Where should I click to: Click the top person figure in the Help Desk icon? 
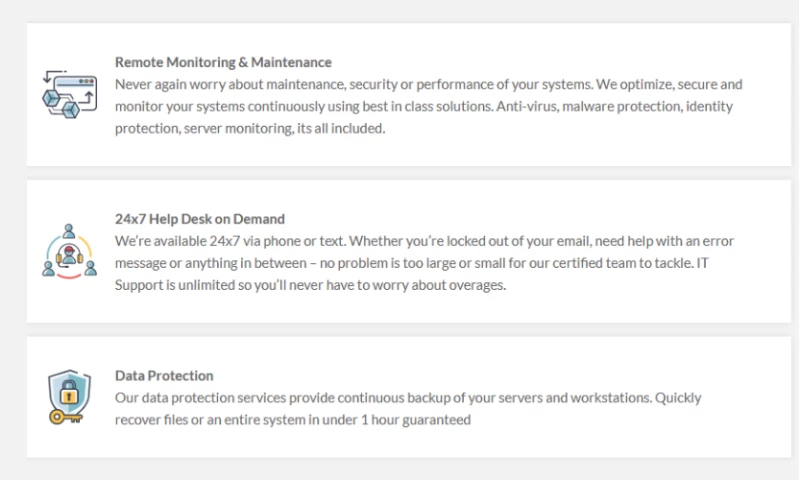[x=69, y=230]
